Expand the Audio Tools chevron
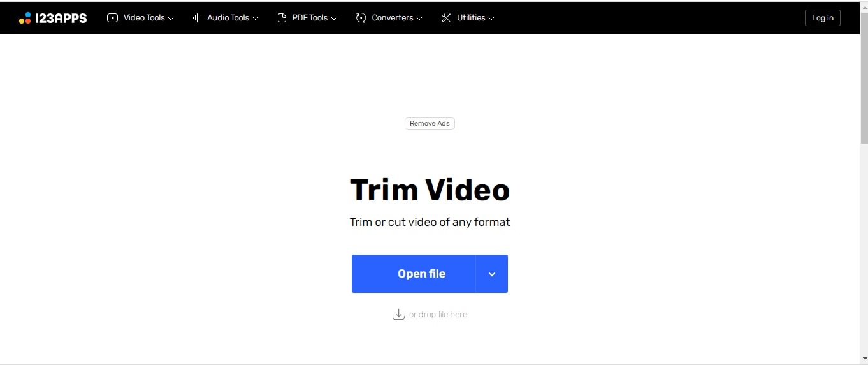The image size is (868, 365). tap(256, 19)
